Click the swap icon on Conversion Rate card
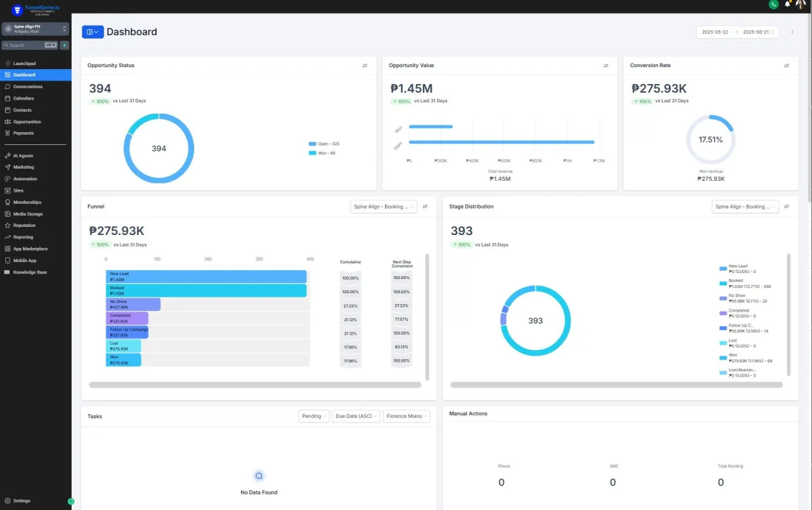Viewport: 812px width, 510px height. point(786,66)
